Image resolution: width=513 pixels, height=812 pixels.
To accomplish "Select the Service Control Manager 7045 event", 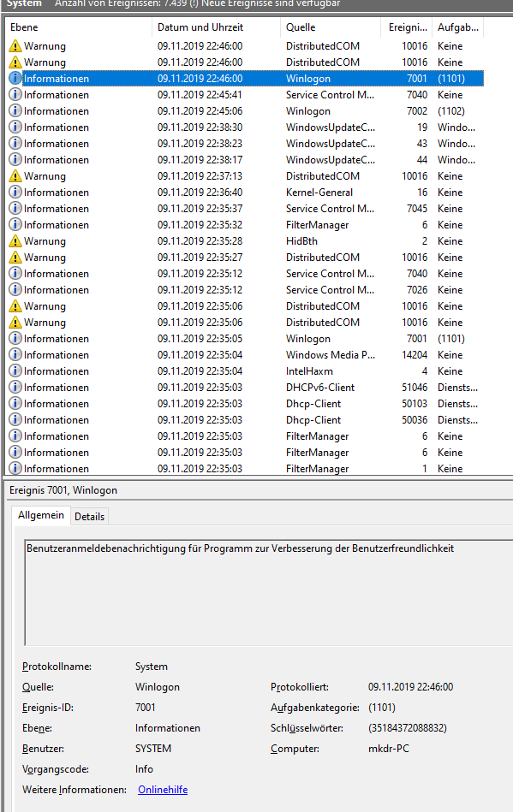I will coord(245,209).
